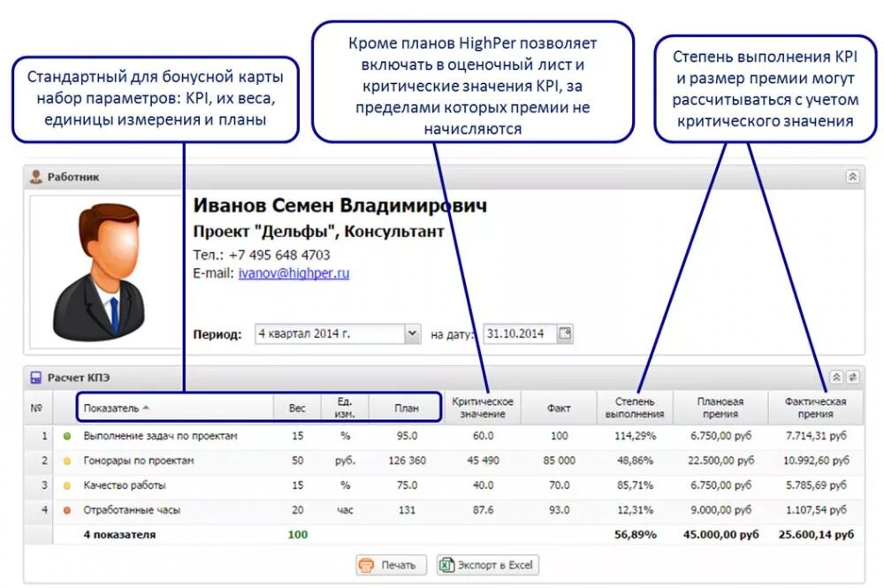Click red status dot for Отработанные часы

(x=67, y=510)
